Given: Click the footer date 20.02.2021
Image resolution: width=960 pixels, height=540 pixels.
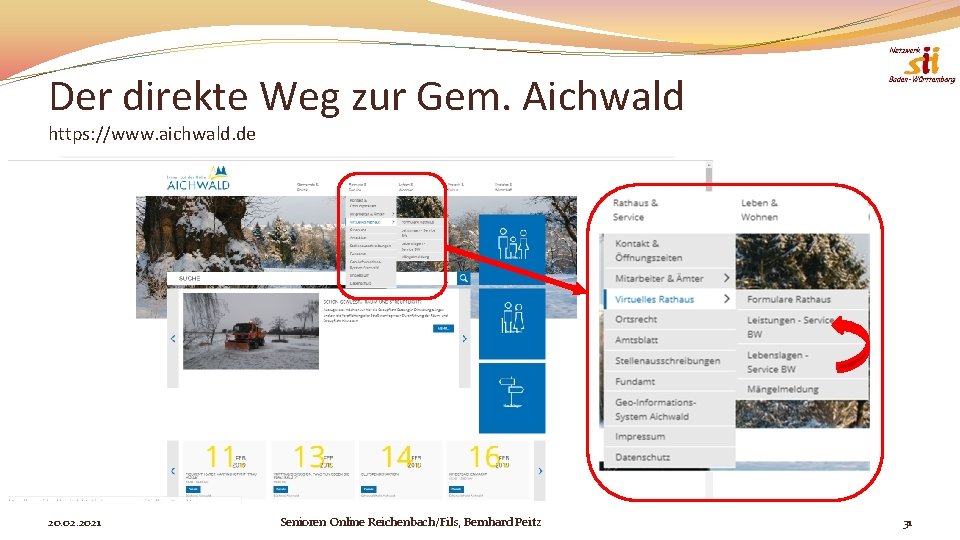Looking at the screenshot, I should coord(75,523).
